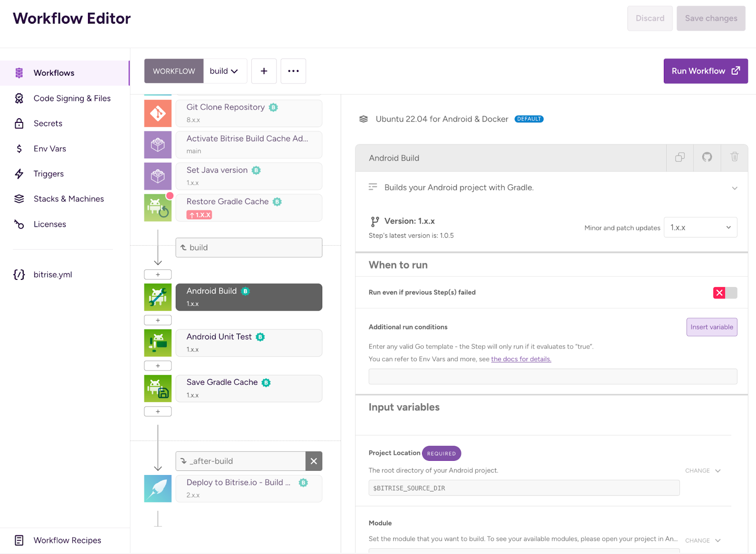Open the Triggers section
This screenshot has width=756, height=554.
coord(65,173)
